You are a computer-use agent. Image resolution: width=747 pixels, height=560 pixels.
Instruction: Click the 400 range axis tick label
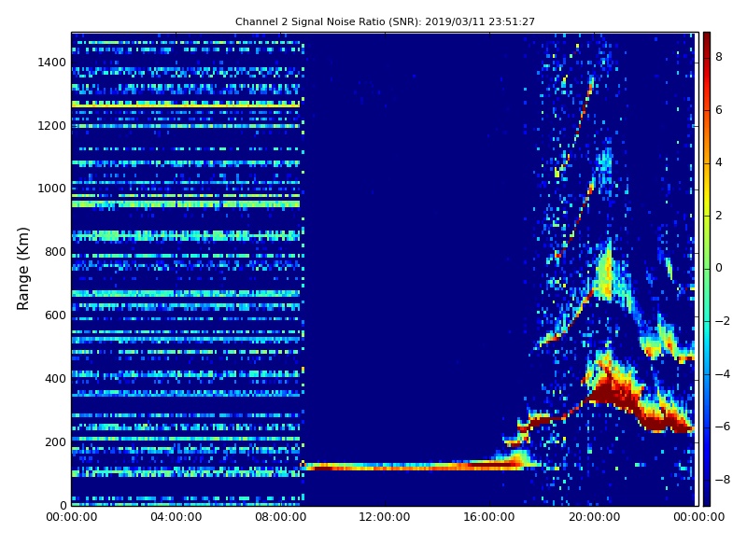point(55,379)
